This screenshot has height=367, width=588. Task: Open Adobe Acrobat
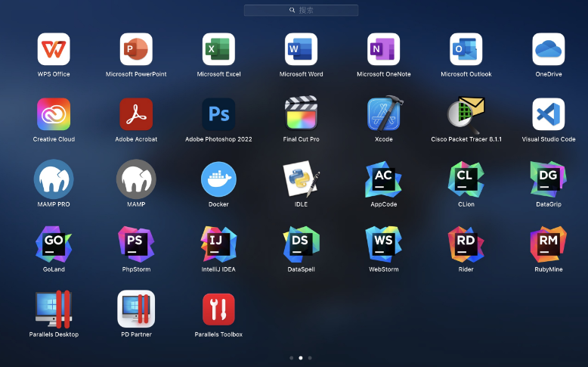136,114
